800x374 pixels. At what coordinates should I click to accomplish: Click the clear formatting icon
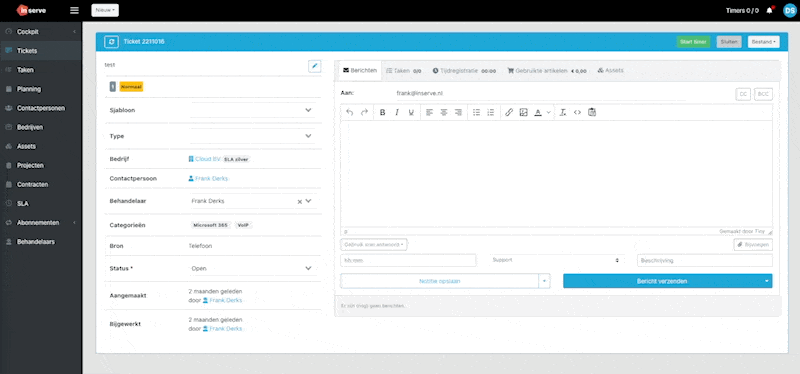563,112
